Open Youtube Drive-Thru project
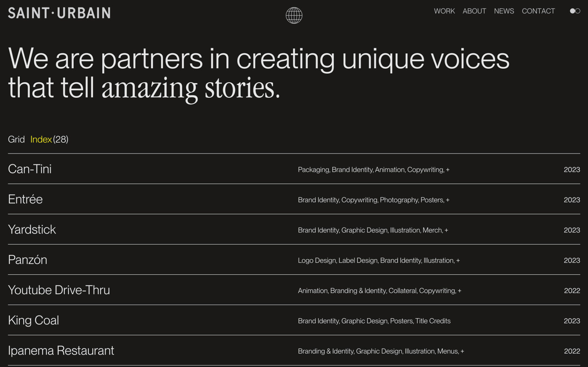Screen dimensions: 588x367 pos(59,290)
